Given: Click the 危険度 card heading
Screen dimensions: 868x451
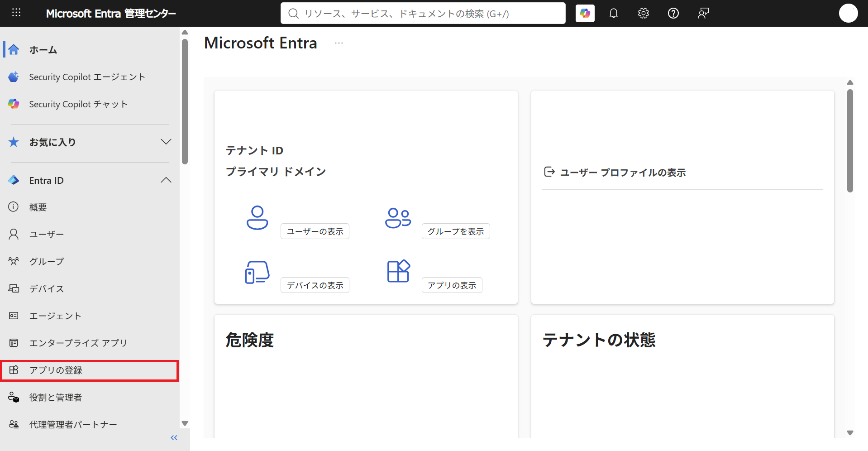Looking at the screenshot, I should pyautogui.click(x=250, y=340).
